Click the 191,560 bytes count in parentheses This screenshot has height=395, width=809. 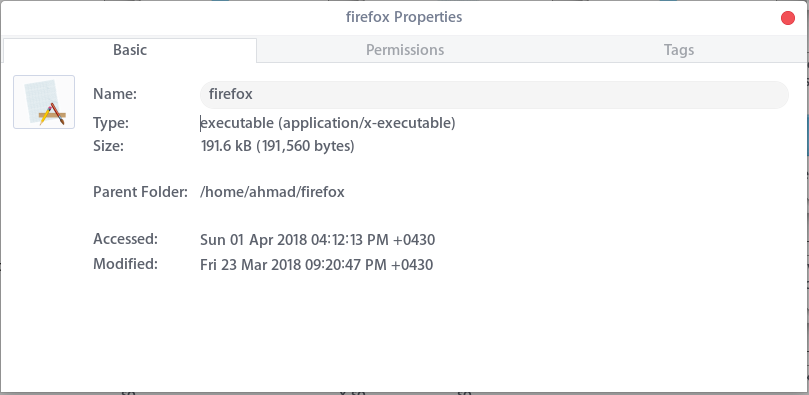coord(305,146)
